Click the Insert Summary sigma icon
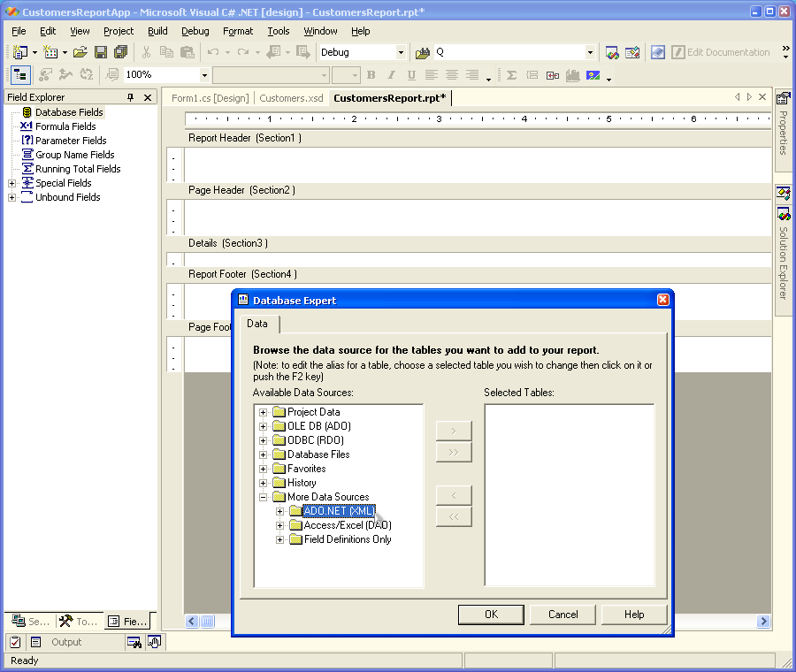The image size is (796, 672). [x=511, y=75]
